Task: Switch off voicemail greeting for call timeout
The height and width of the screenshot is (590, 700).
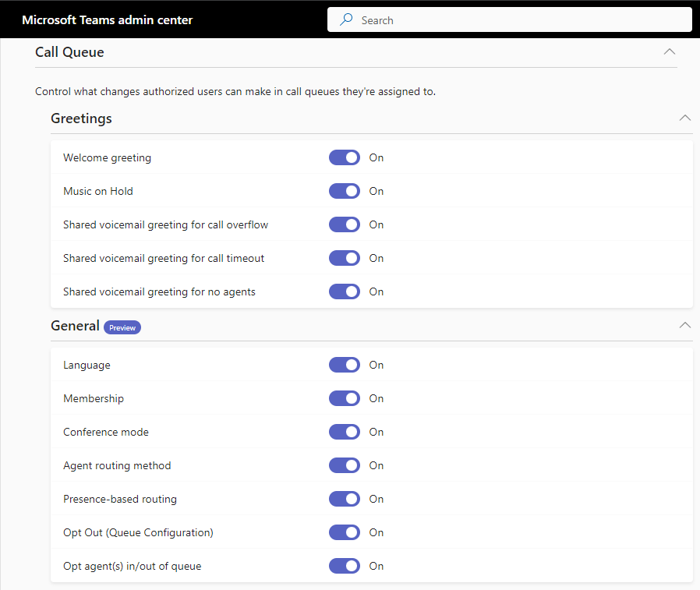Action: click(x=345, y=258)
